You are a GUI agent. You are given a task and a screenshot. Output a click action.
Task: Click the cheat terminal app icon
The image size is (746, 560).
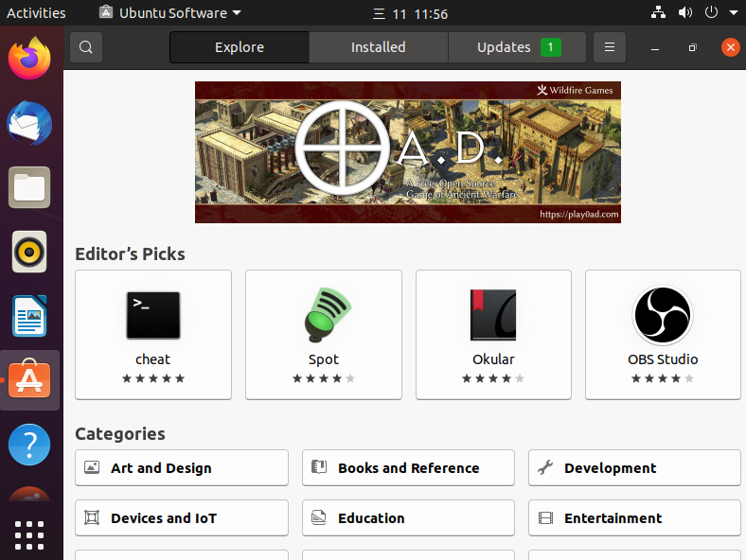tap(153, 315)
